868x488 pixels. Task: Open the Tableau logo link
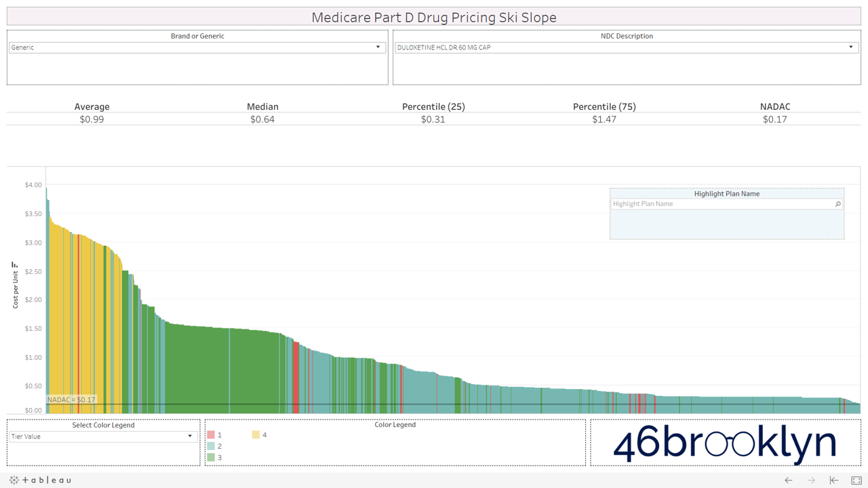click(x=41, y=480)
